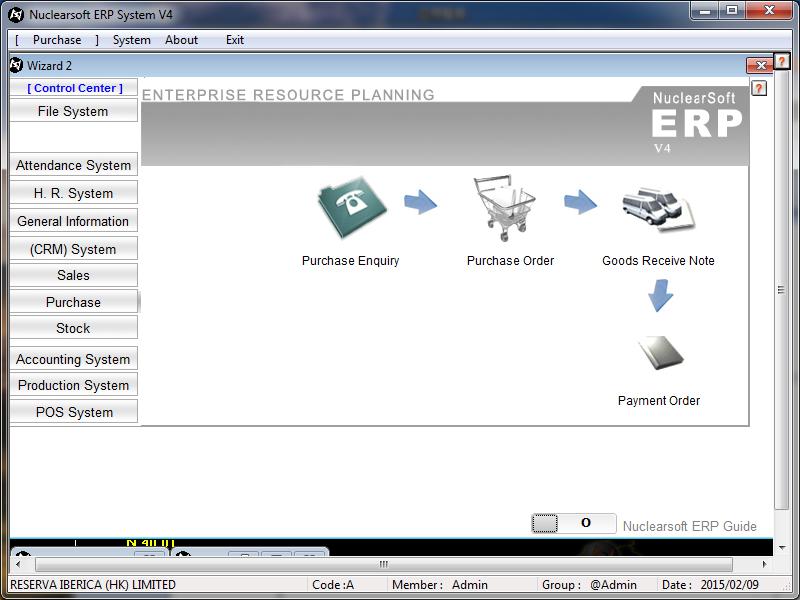This screenshot has height=600, width=800.
Task: Open the Goods Receive Note vans icon
Action: [658, 209]
